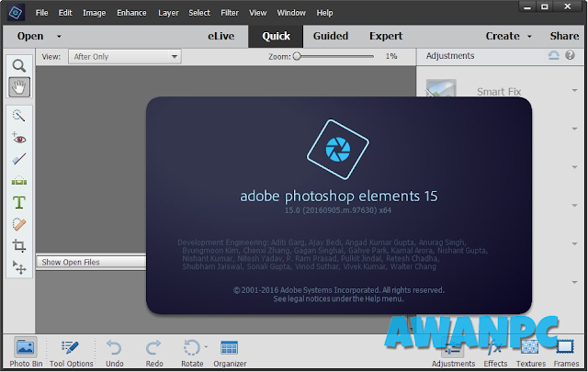The image size is (588, 372).
Task: Open the View mode dropdown
Action: pyautogui.click(x=125, y=57)
